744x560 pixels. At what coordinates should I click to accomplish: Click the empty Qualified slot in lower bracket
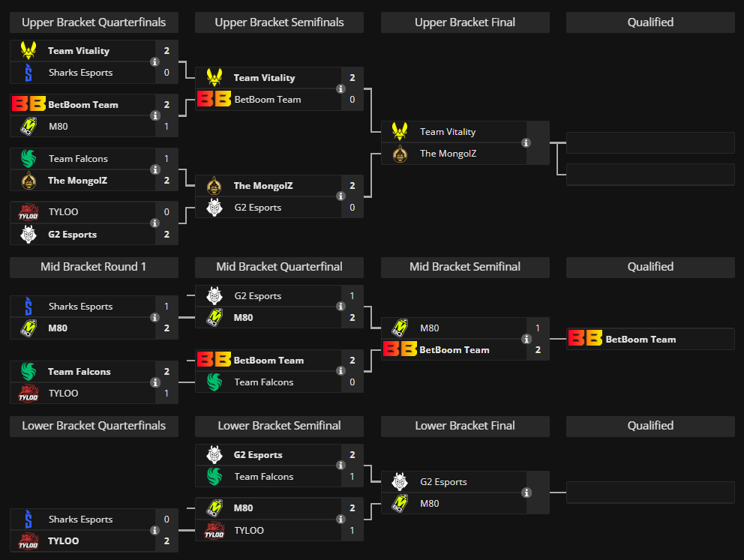(x=650, y=493)
